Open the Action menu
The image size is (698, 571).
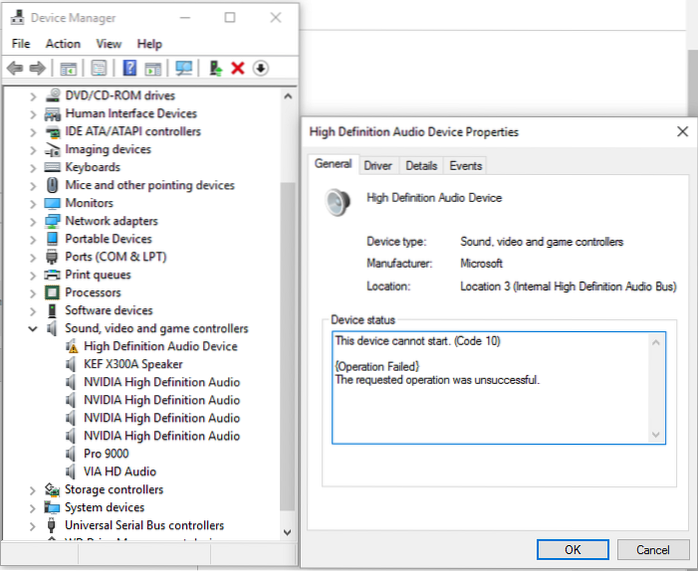coord(63,44)
